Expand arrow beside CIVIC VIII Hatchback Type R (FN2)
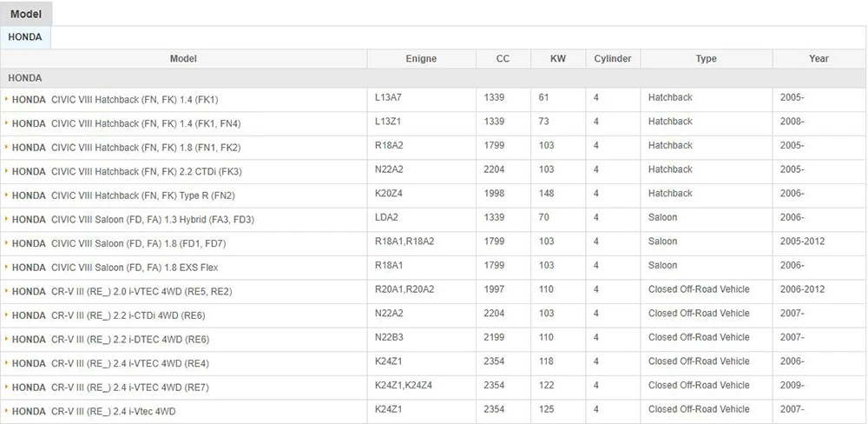Screen dimensions: 868x424 coord(7,195)
